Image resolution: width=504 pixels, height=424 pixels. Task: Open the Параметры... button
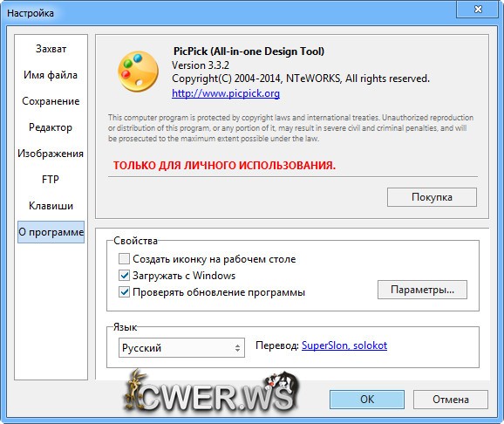(422, 290)
